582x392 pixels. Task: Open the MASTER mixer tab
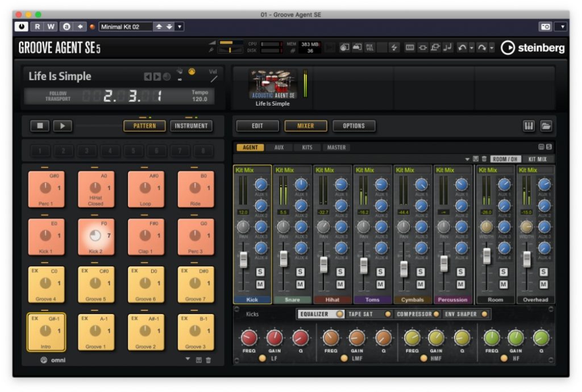336,147
